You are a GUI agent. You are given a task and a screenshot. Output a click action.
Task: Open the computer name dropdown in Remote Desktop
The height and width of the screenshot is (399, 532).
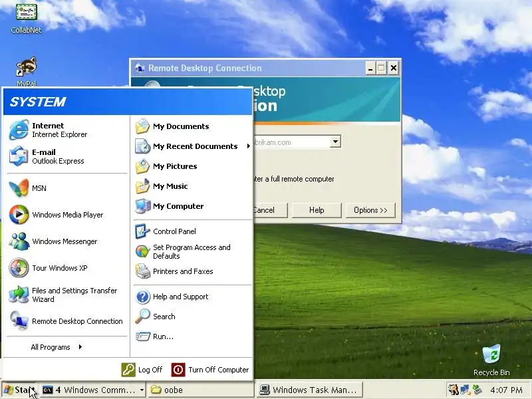(335, 142)
